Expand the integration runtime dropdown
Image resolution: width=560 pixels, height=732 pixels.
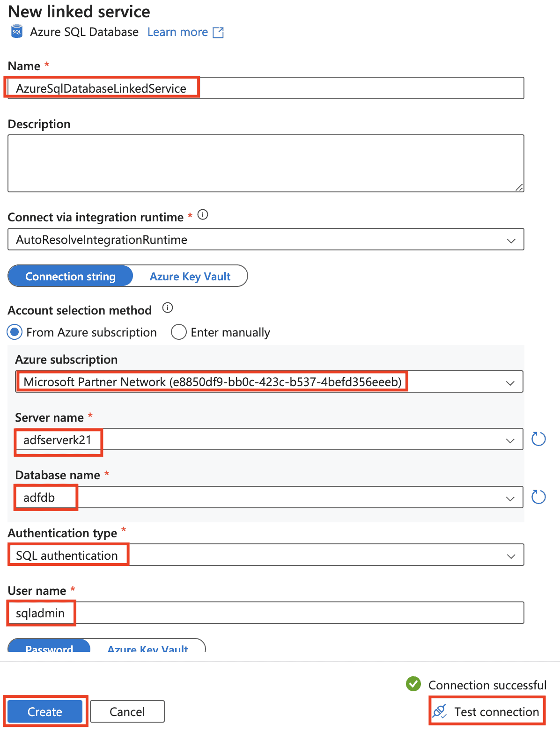point(511,241)
